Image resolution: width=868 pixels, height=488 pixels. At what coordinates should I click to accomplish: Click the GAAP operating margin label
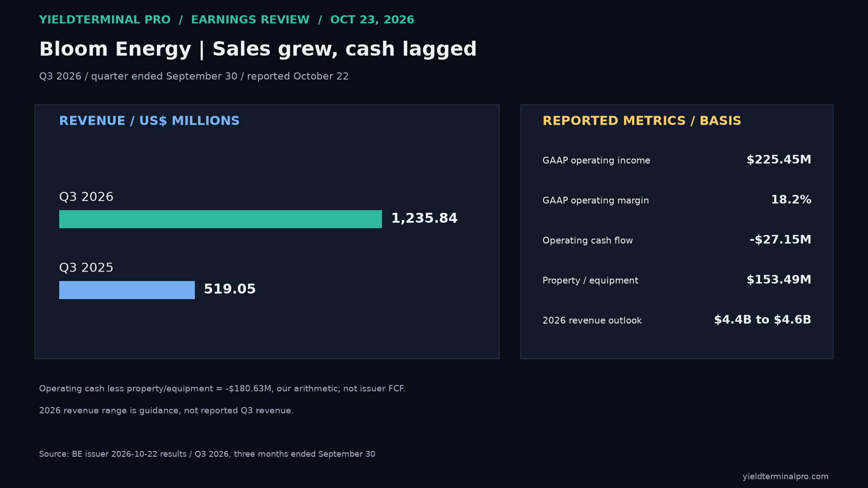pos(596,201)
